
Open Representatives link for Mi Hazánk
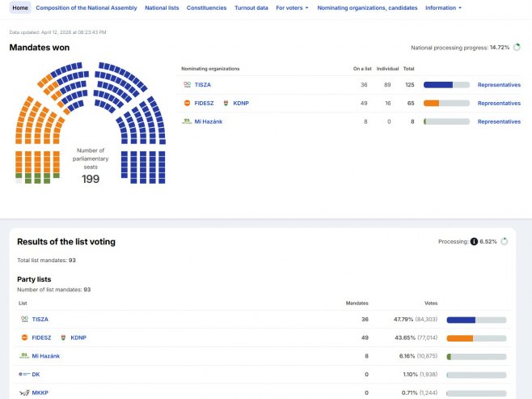(499, 121)
